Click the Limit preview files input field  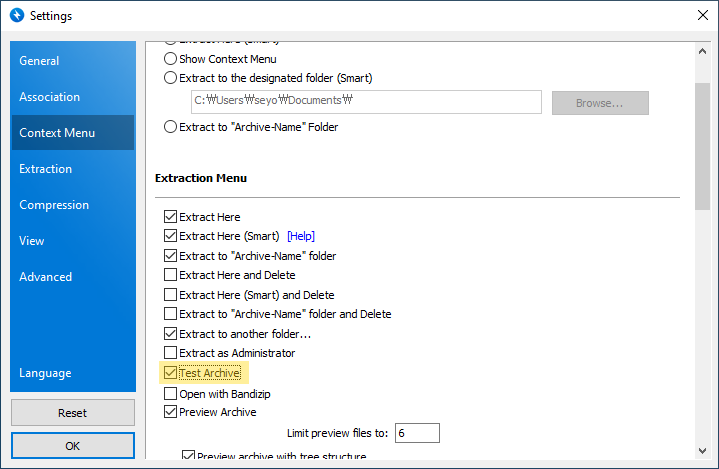tap(416, 433)
